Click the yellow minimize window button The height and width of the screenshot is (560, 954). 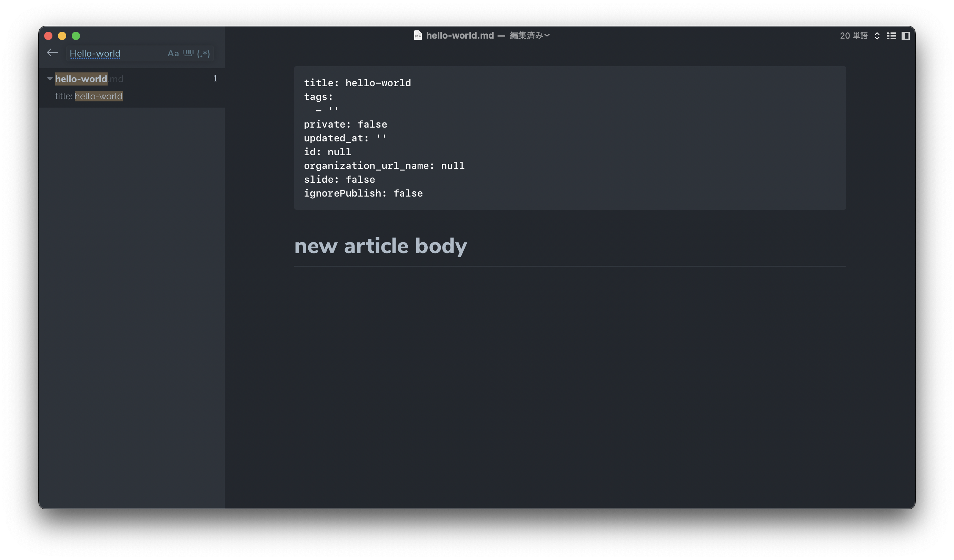click(x=62, y=36)
